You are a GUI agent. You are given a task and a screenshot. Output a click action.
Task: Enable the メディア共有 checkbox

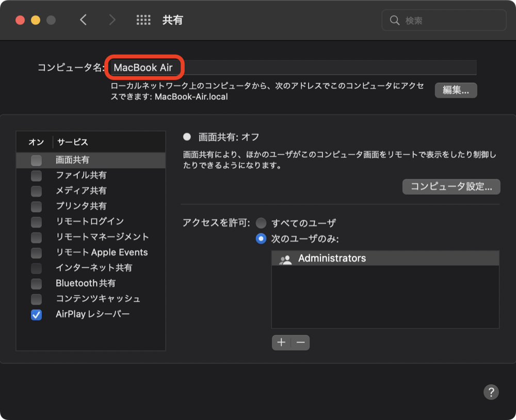coord(36,191)
